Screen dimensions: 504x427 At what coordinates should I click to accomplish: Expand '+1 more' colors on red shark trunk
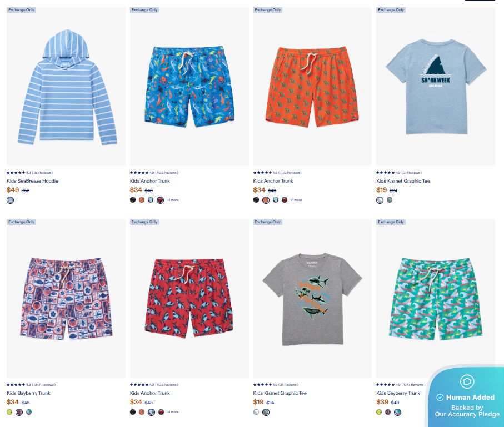click(173, 412)
